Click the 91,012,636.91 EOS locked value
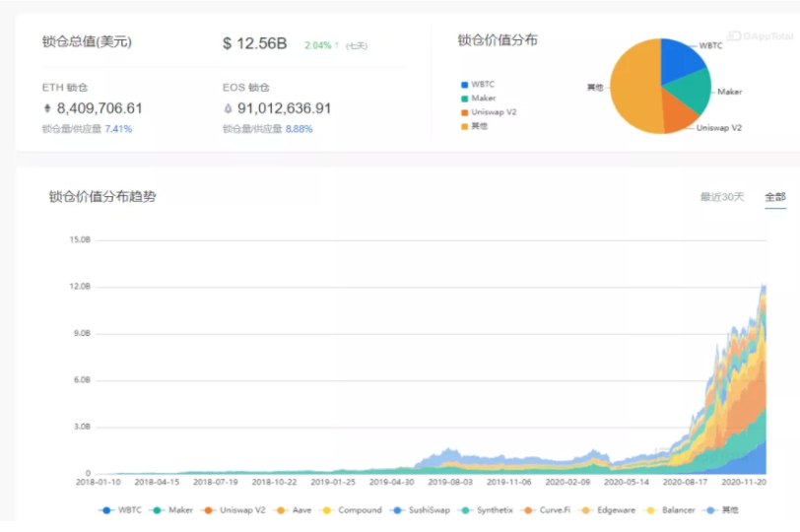 [x=284, y=108]
